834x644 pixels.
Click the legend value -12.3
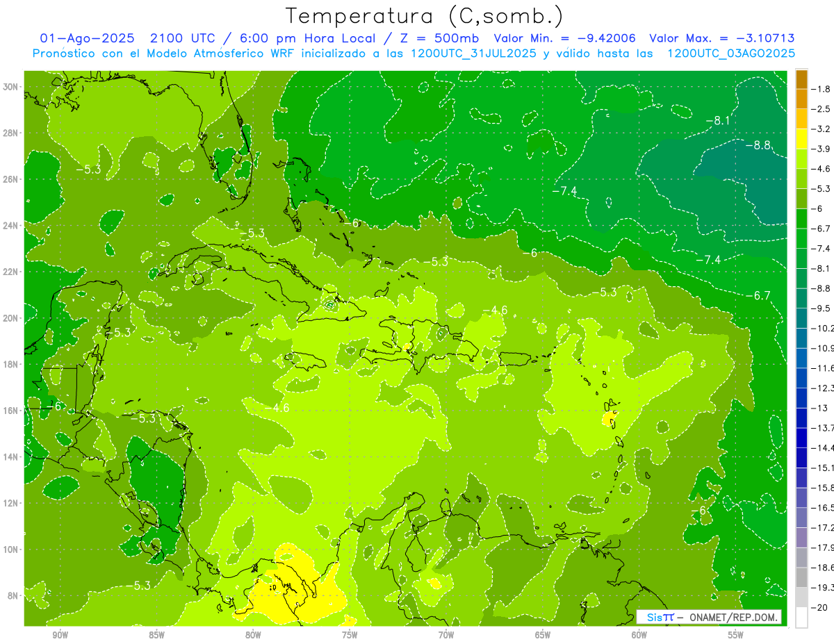pyautogui.click(x=823, y=388)
